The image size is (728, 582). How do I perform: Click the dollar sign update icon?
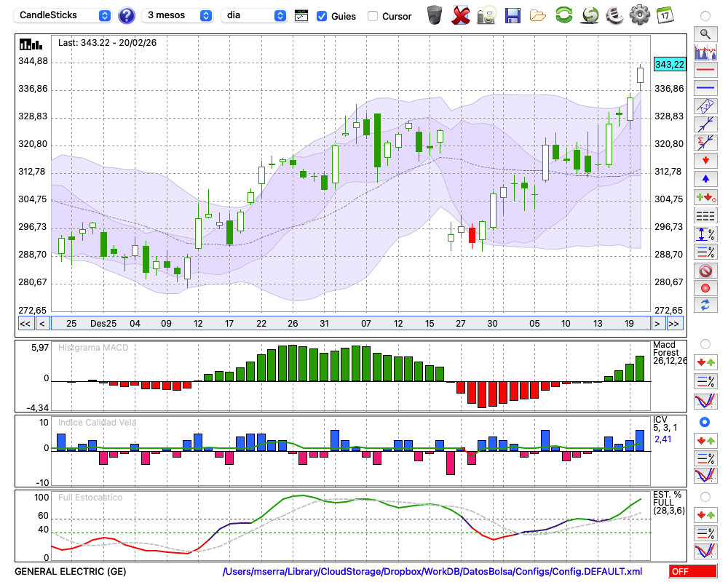[590, 15]
